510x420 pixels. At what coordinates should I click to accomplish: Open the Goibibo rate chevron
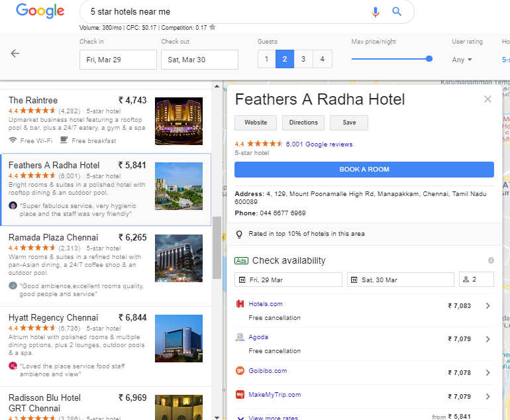tap(487, 372)
